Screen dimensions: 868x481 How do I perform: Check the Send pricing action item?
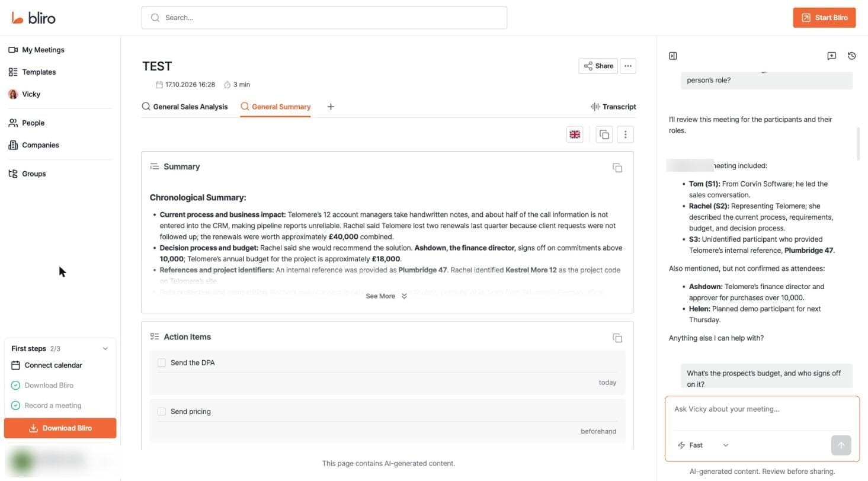click(161, 411)
